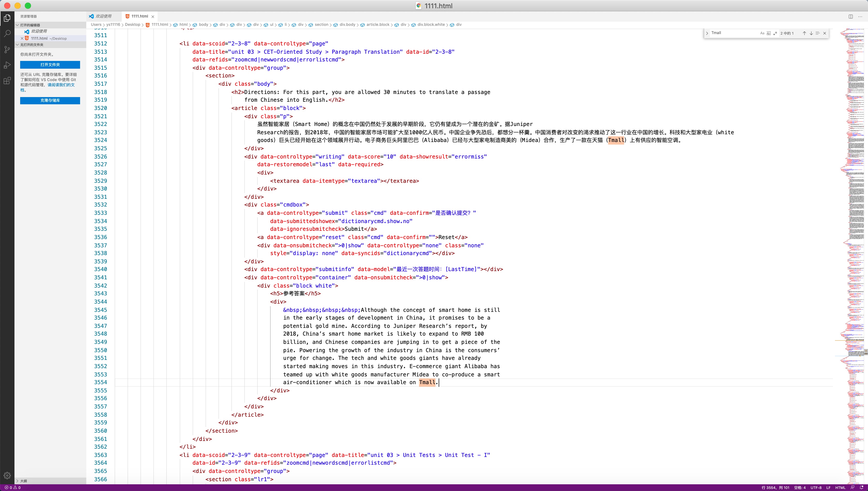This screenshot has width=868, height=491.
Task: Click in the Tmall find input field
Action: [x=732, y=33]
